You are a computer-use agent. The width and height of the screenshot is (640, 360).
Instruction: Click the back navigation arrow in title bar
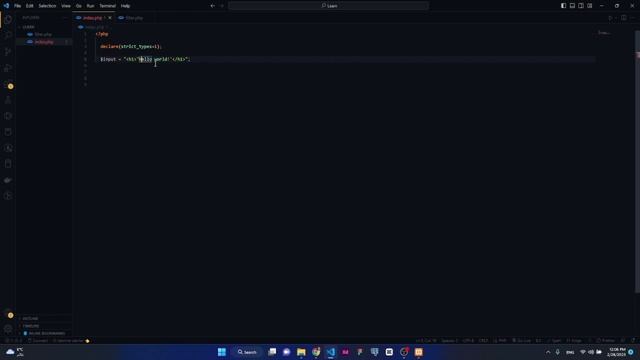(213, 6)
